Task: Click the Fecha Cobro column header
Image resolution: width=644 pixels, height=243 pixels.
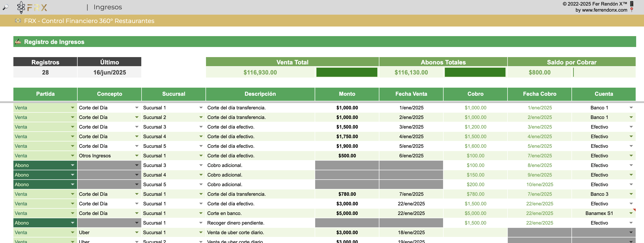Action: 540,94
